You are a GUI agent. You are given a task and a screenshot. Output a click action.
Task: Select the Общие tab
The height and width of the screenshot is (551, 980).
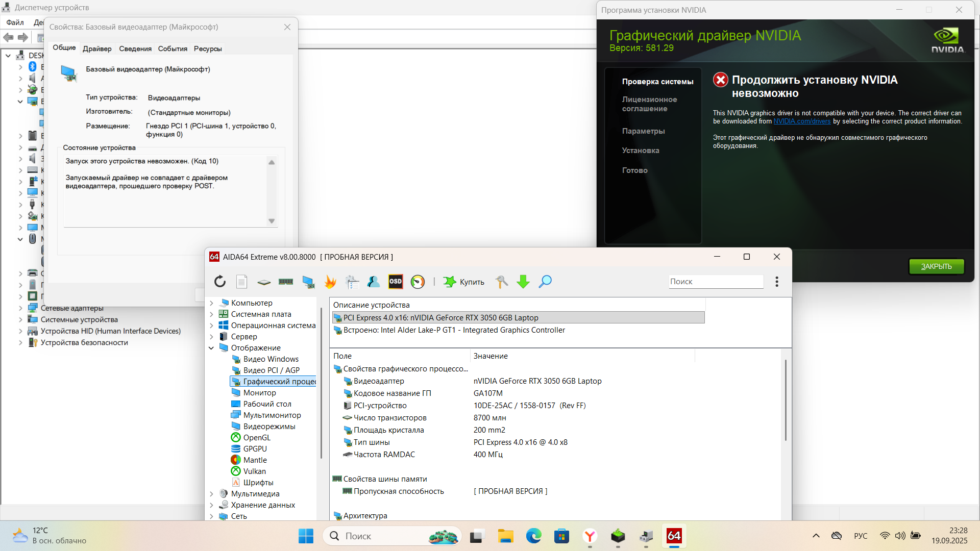[x=64, y=47]
